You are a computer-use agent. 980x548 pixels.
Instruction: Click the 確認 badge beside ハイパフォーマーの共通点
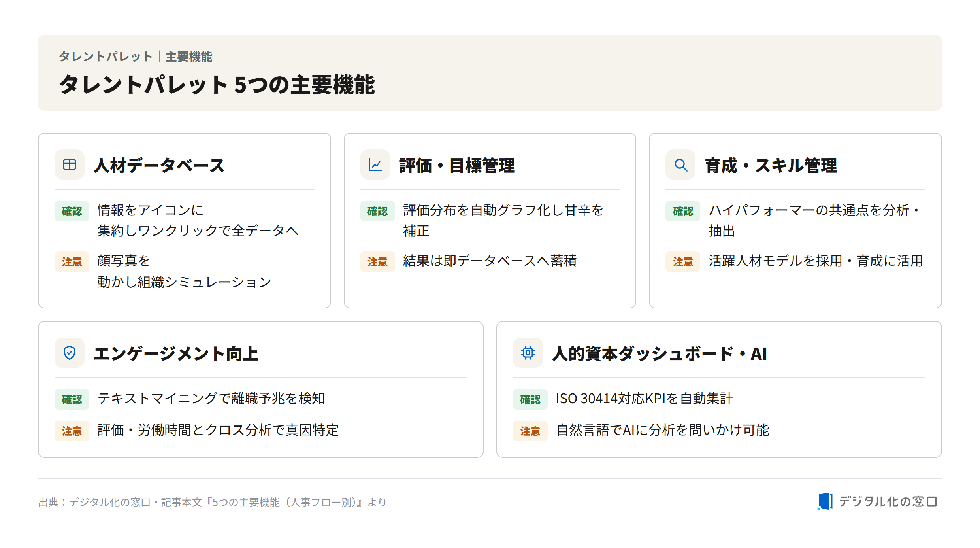(x=683, y=211)
